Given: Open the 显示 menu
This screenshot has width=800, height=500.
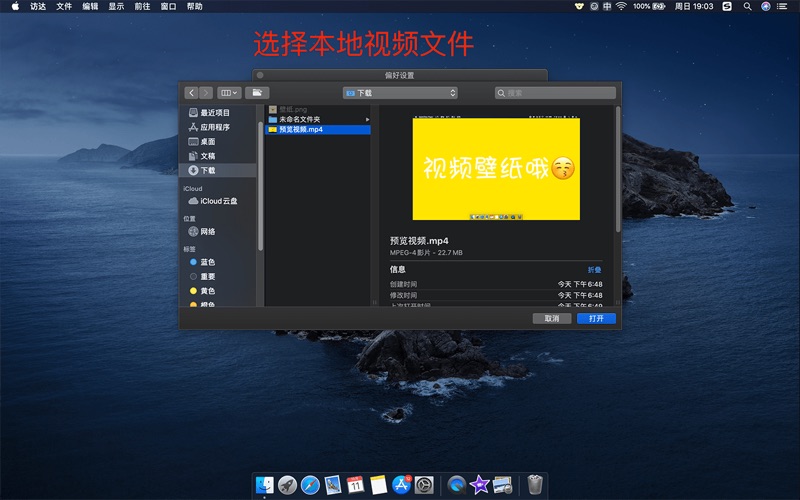Looking at the screenshot, I should pyautogui.click(x=116, y=6).
